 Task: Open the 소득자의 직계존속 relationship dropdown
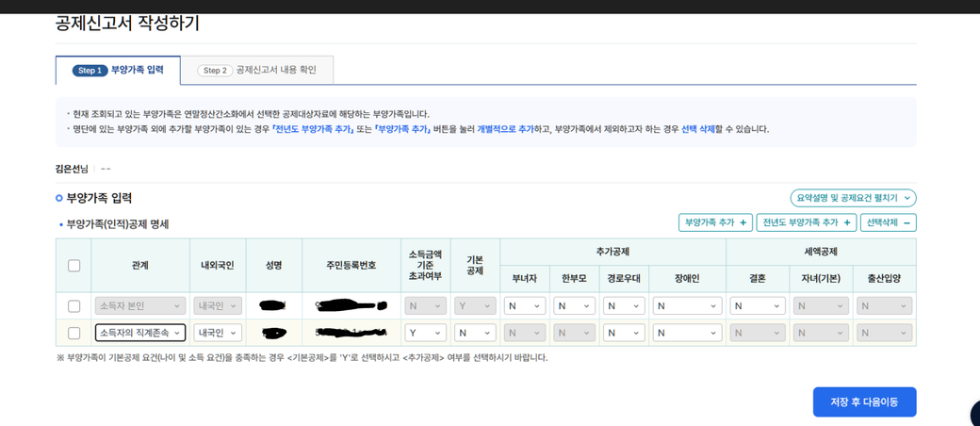pyautogui.click(x=140, y=333)
